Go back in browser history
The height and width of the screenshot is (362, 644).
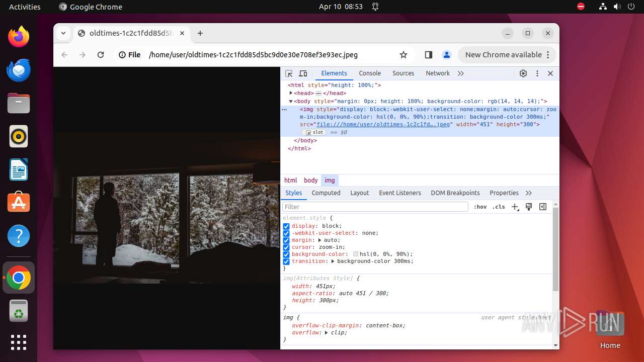64,55
